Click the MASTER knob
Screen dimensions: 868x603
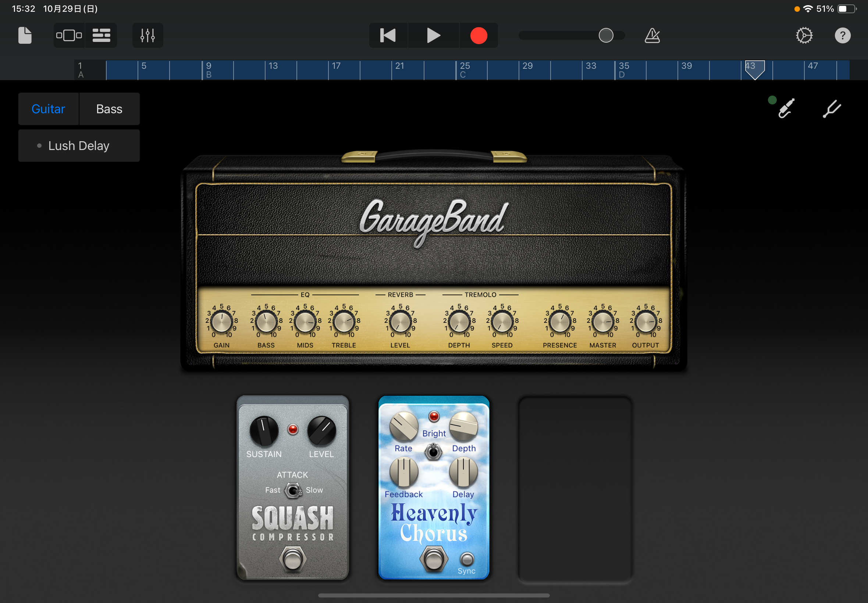603,322
